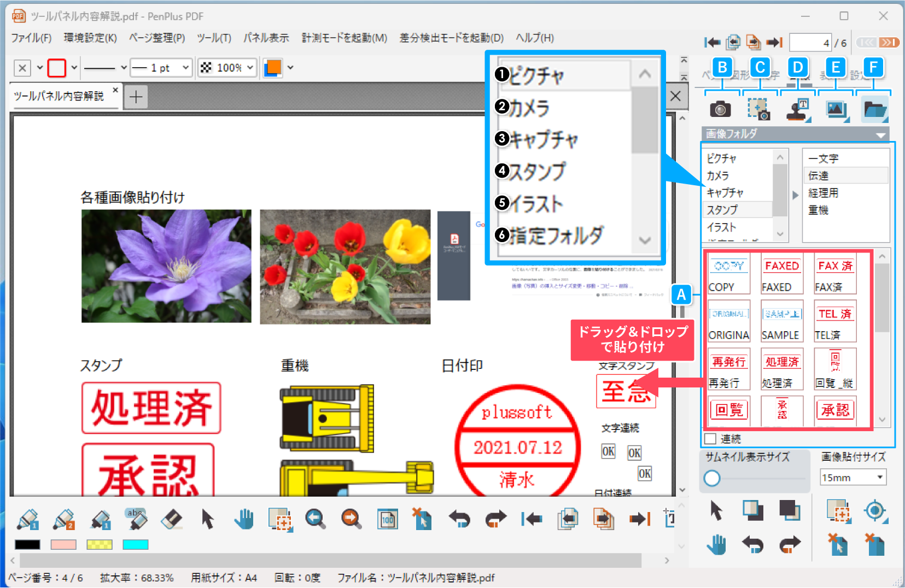
Task: Toggle the pill-shaped page-flip switch at top right
Action: (x=878, y=42)
